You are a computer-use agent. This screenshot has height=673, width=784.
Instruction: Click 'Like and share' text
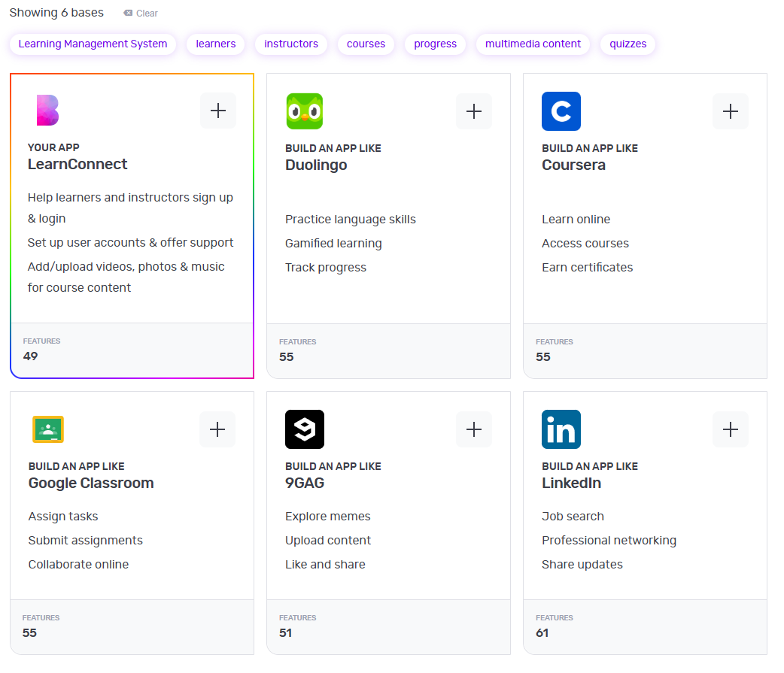[x=325, y=564]
